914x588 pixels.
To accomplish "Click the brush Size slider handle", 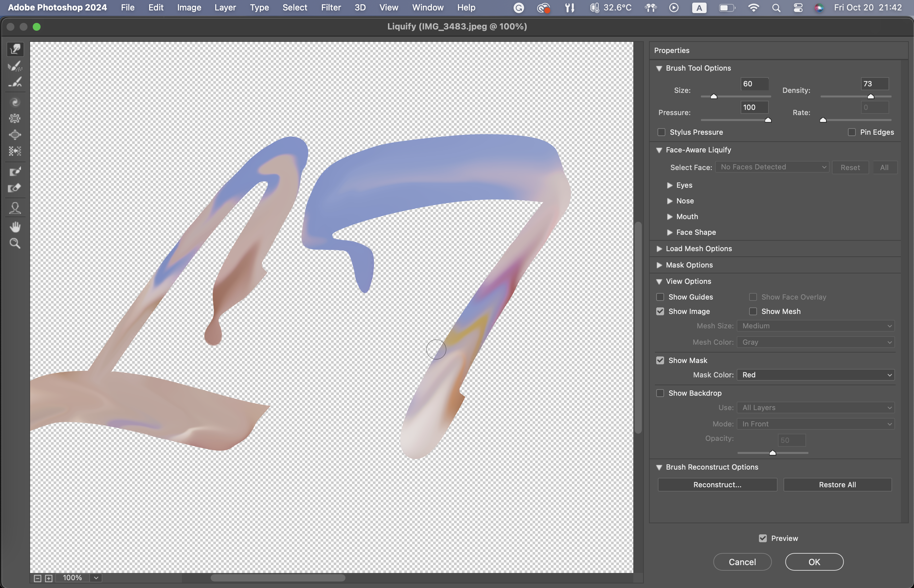I will click(x=713, y=96).
